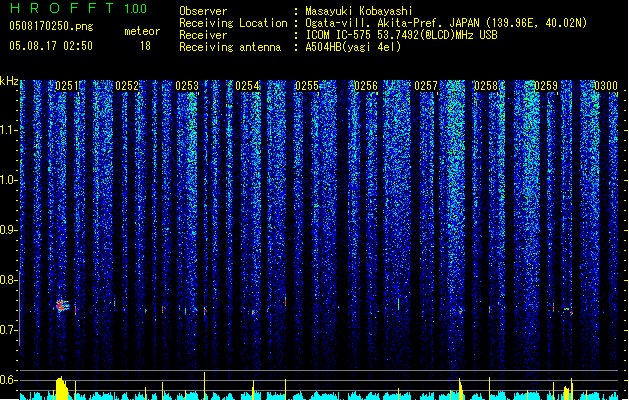The image size is (629, 400).
Task: Click the 0300 time marker
Action: pos(606,86)
